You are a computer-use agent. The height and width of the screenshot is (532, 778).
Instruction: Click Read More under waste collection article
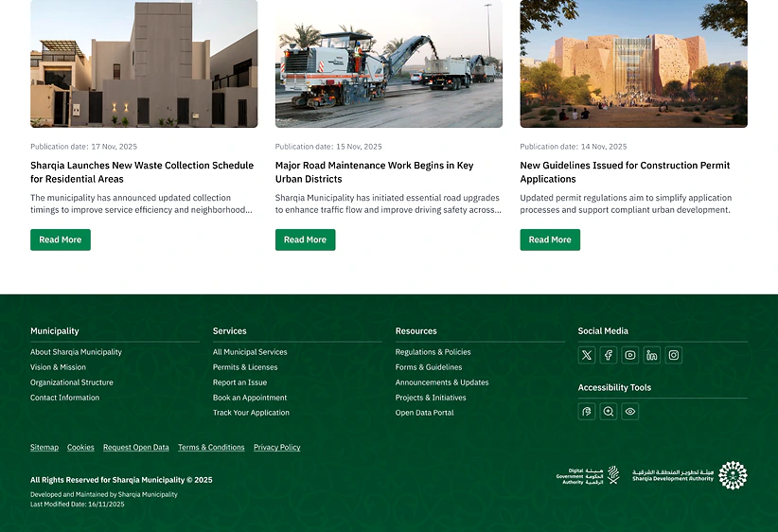point(61,239)
